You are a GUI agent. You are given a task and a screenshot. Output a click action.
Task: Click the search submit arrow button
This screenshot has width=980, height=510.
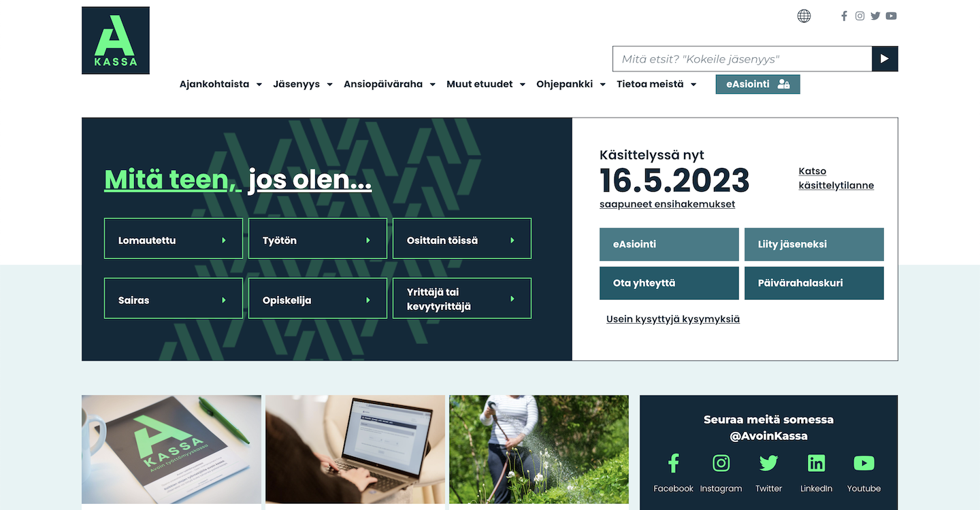tap(885, 59)
